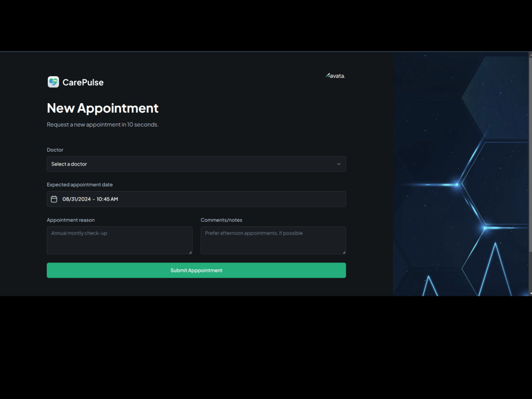
Task: Click the chevron arrow in Doctor field
Action: point(338,164)
